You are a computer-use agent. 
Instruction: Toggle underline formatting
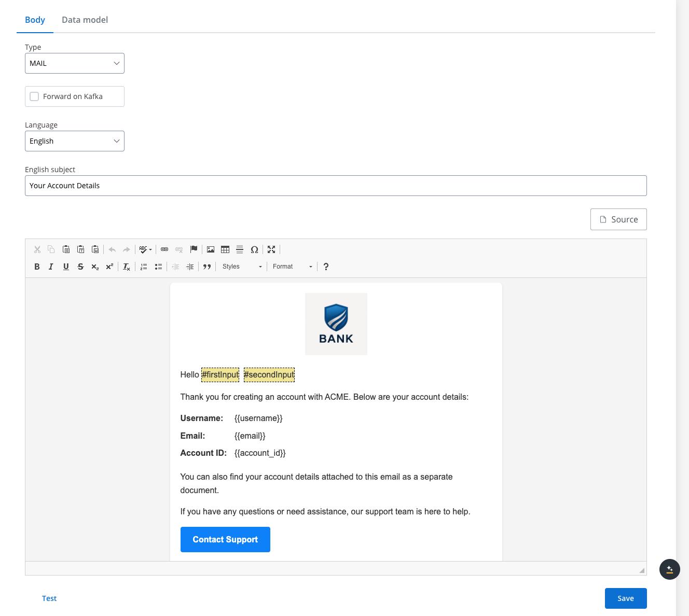coord(66,267)
